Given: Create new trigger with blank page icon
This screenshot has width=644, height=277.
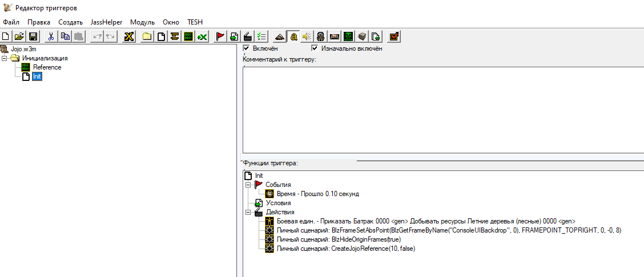Looking at the screenshot, I should pyautogui.click(x=161, y=36).
